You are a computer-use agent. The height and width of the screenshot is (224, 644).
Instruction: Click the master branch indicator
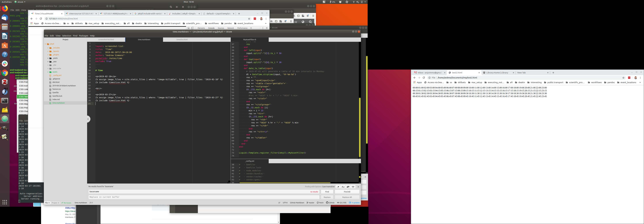[x=310, y=203]
